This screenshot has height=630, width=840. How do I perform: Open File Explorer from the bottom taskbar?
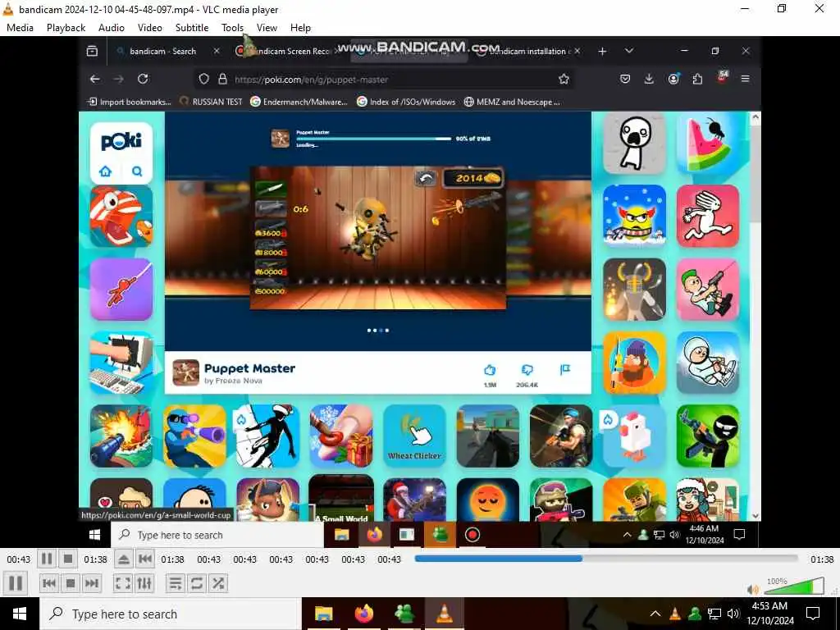323,614
